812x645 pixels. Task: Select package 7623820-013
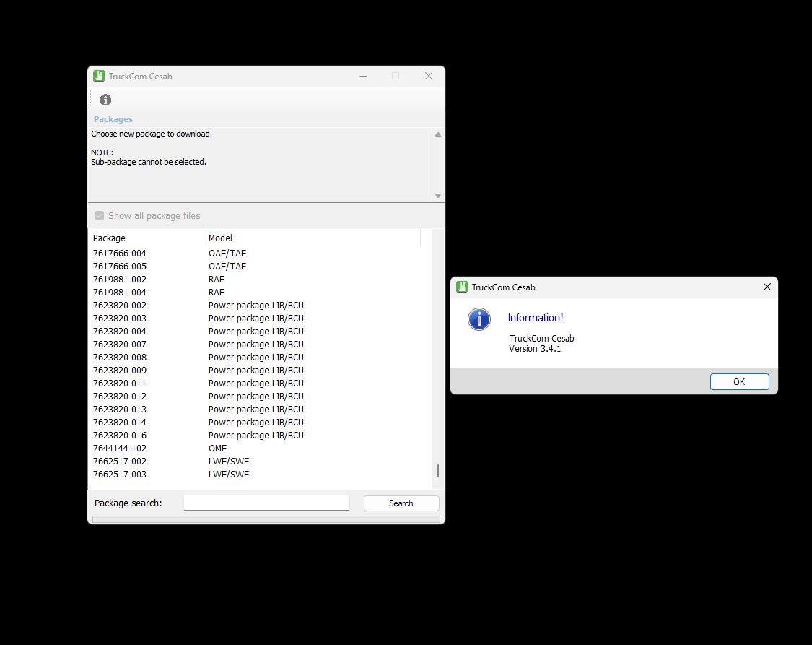click(x=120, y=409)
